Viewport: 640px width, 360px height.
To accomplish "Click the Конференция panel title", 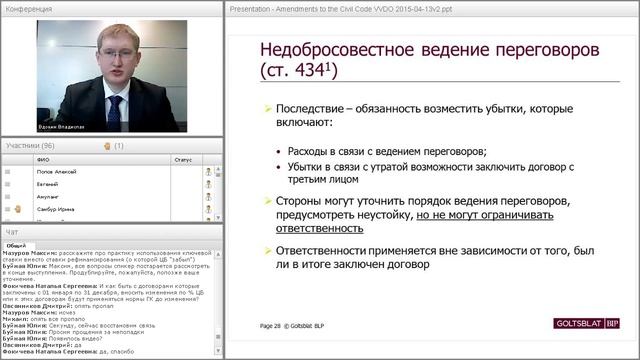I will [x=29, y=9].
